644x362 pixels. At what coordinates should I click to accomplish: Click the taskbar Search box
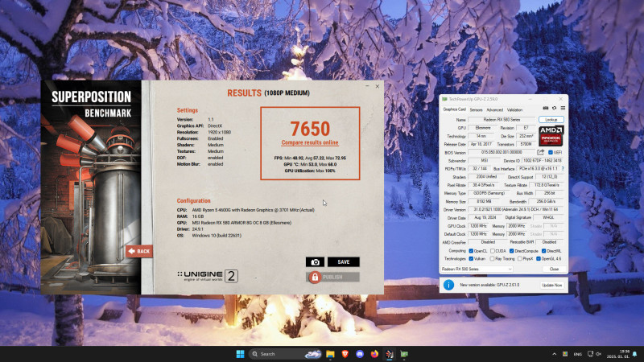coord(286,354)
